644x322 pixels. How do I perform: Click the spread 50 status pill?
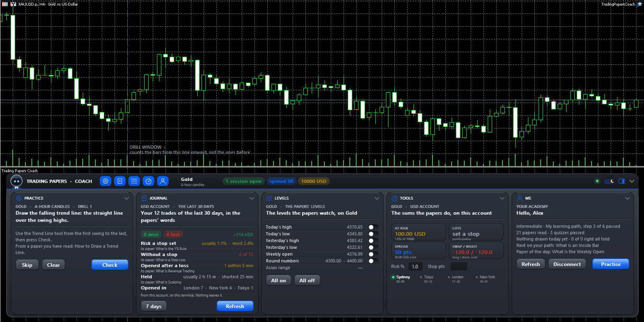coord(281,181)
